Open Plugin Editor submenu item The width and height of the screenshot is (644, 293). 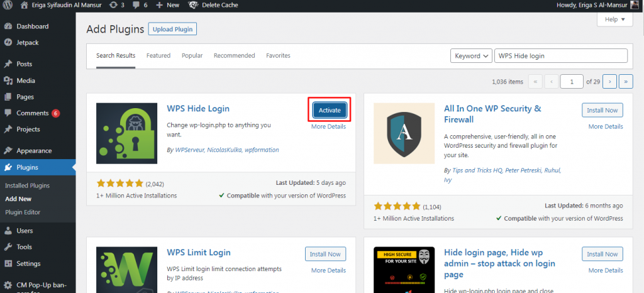pyautogui.click(x=23, y=212)
